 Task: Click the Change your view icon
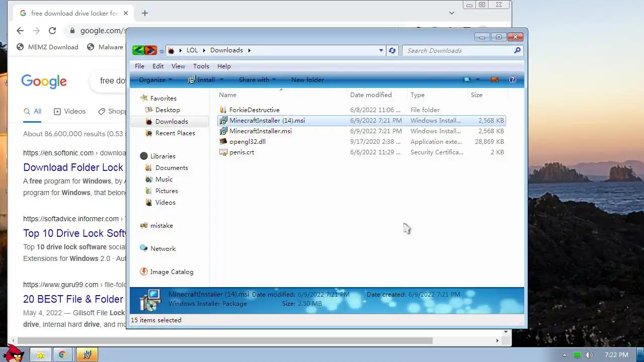[467, 79]
